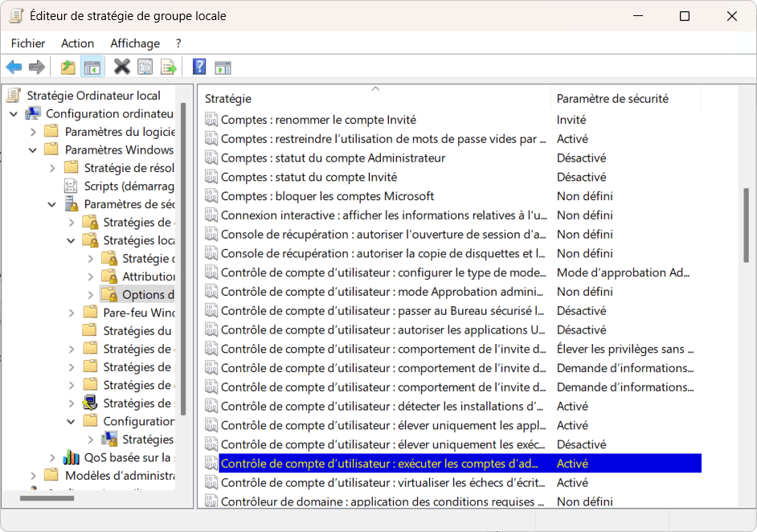Click the Up one level folder icon
Image resolution: width=757 pixels, height=532 pixels.
[x=68, y=68]
